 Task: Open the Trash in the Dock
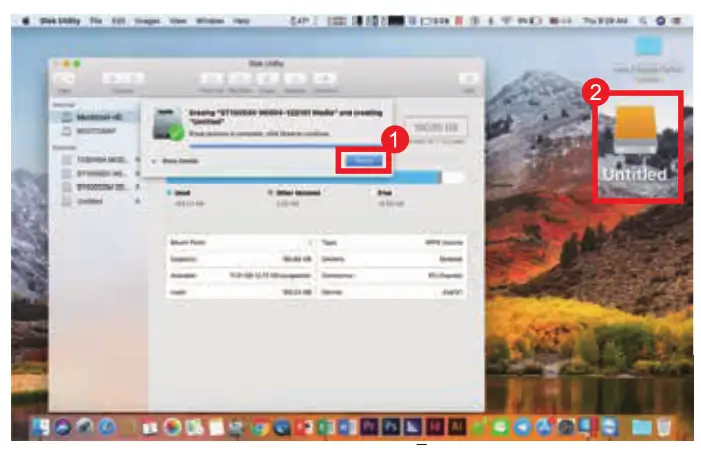664,427
